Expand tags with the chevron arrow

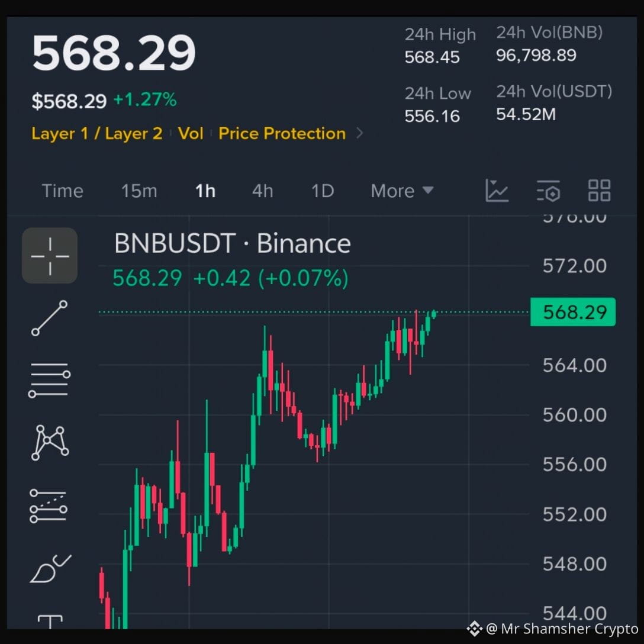point(359,133)
